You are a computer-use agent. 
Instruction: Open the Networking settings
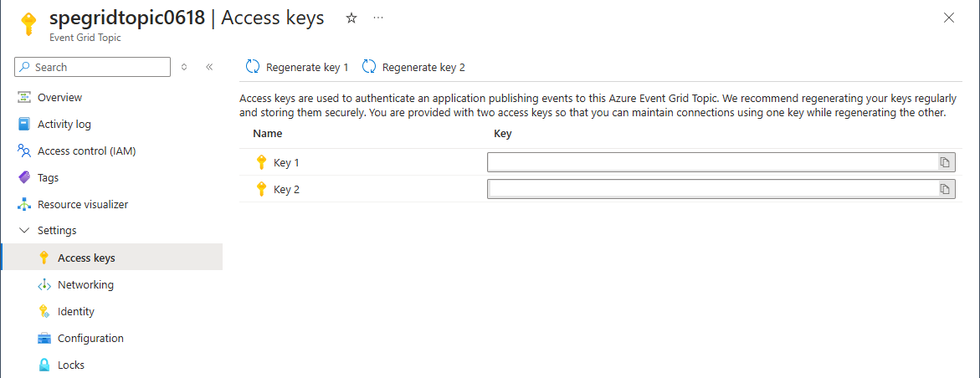tap(85, 285)
